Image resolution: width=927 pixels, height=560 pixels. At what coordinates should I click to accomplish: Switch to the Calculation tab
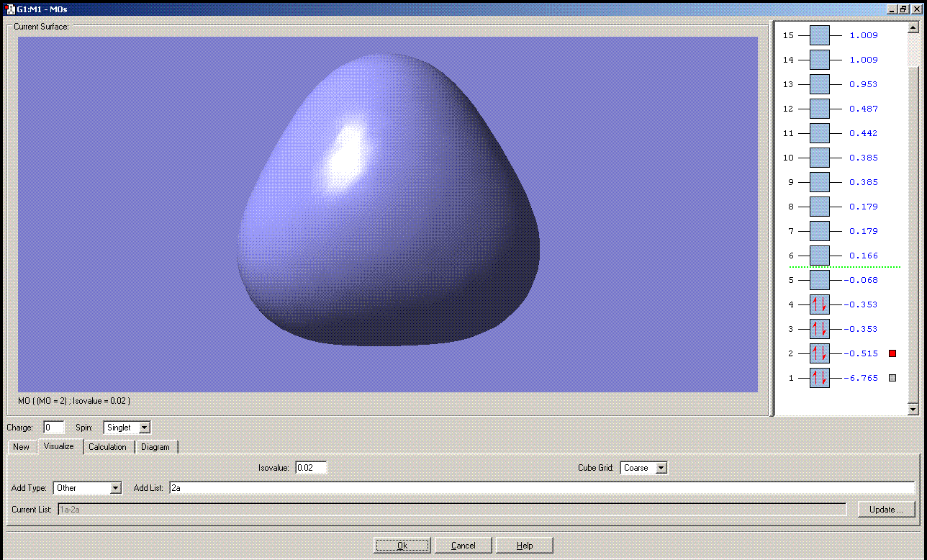point(108,447)
